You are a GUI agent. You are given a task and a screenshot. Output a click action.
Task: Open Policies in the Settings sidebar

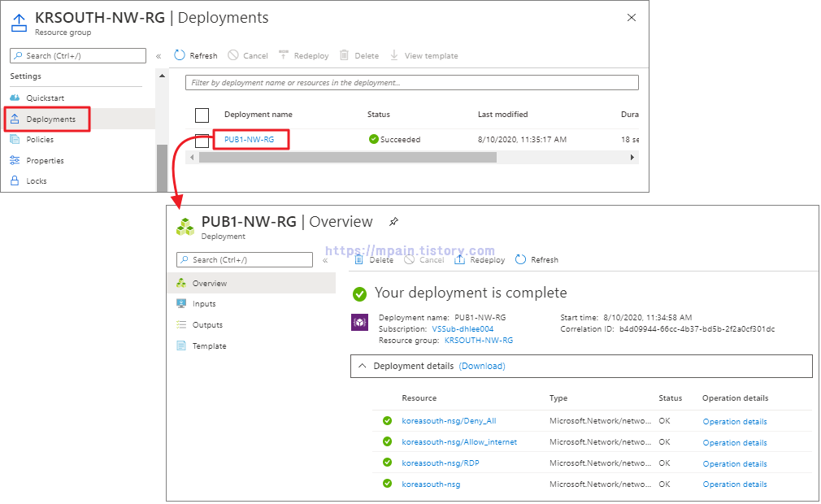click(x=40, y=139)
